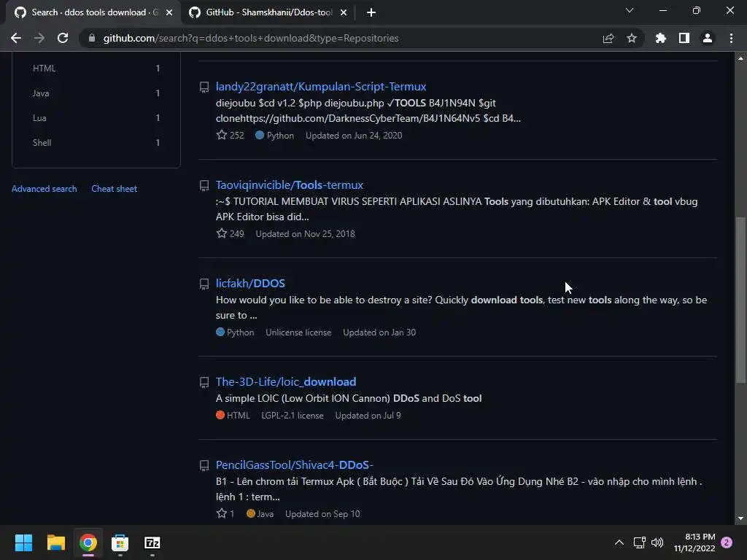Click repo icon beside landy22granatt result
Viewport: 747px width, 560px height.
click(x=204, y=87)
